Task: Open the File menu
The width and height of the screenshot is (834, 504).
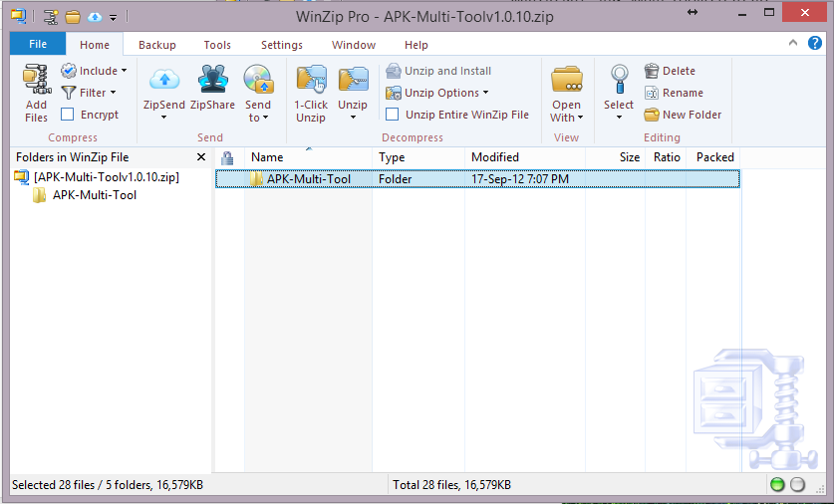Action: (x=38, y=44)
